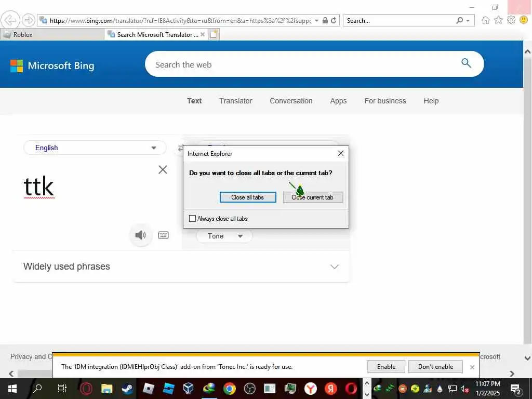
Task: Open white Yandex Browser taskbar icon
Action: [311, 389]
